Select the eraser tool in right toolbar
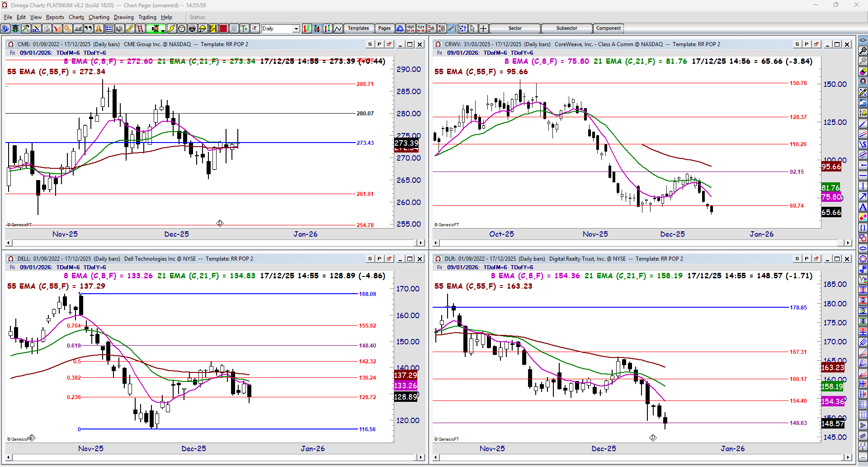The image size is (868, 467). 863,71
